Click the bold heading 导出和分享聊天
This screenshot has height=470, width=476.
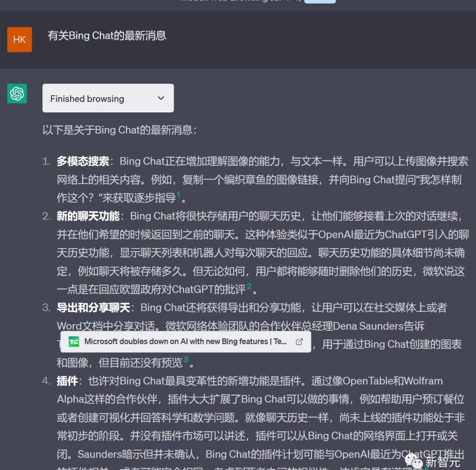tap(93, 308)
